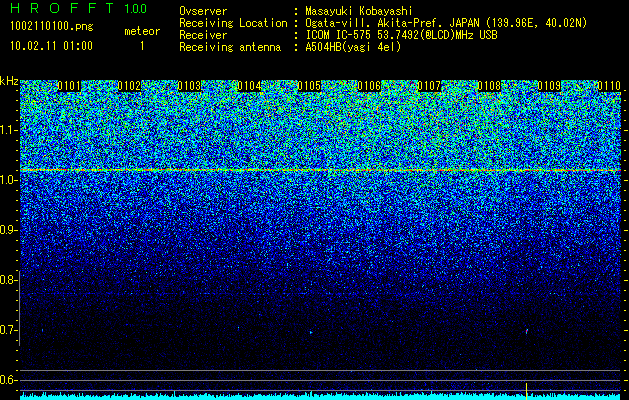Click the 0.9 kHz axis label

[7, 230]
